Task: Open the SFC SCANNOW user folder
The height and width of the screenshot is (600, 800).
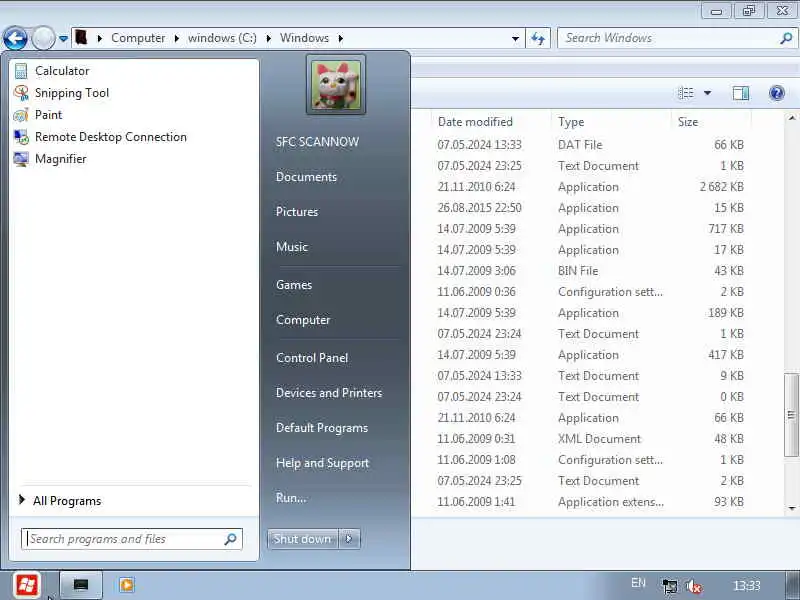Action: click(317, 142)
